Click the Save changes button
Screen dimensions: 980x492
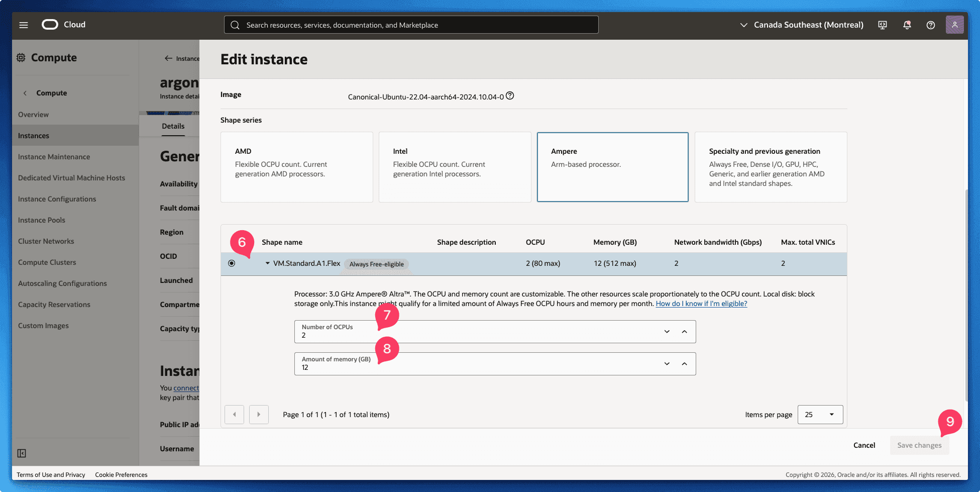click(919, 445)
